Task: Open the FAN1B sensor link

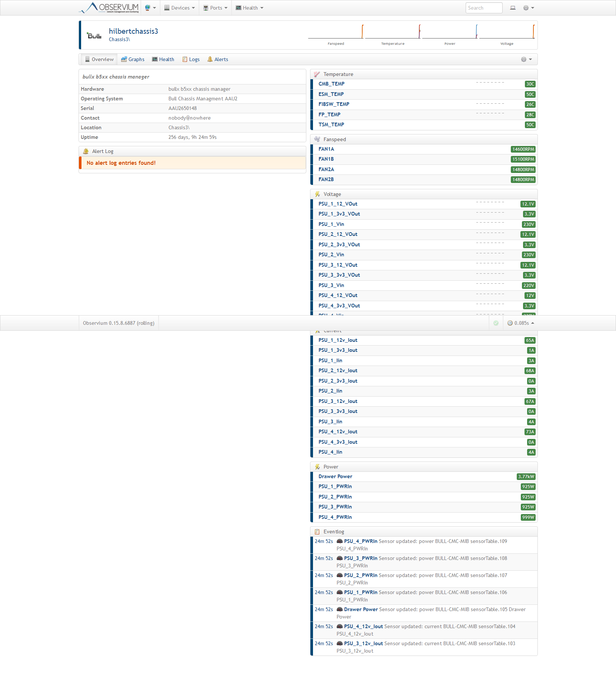Action: 326,159
